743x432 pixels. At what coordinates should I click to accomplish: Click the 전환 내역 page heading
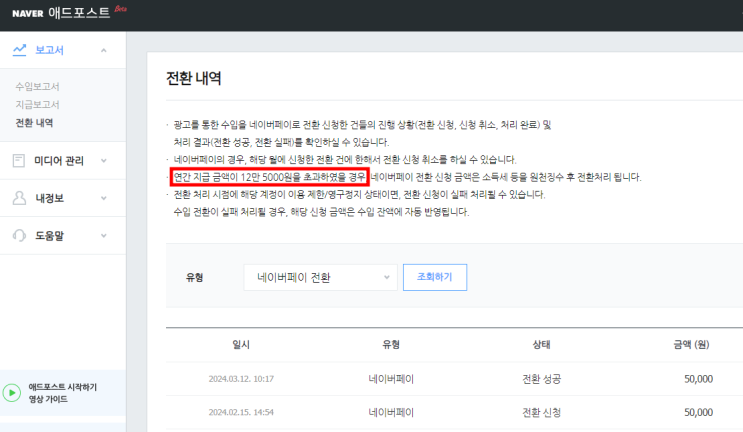pos(193,78)
